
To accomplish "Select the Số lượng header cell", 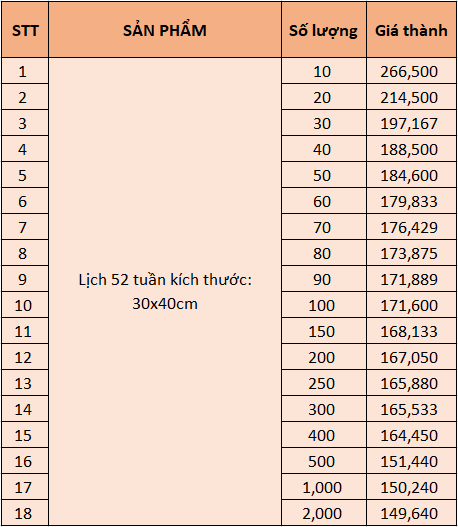I will click(x=324, y=30).
